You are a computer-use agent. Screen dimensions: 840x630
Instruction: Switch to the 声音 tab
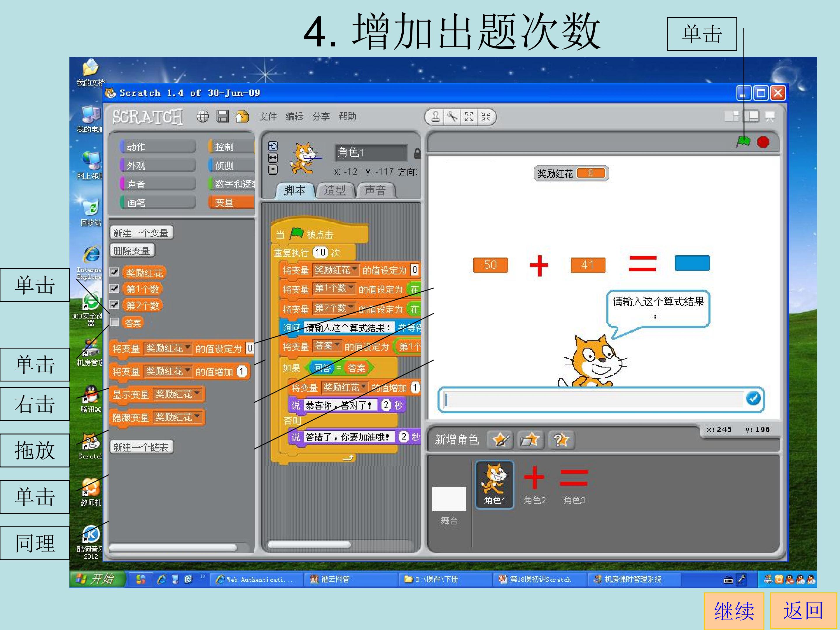point(375,191)
